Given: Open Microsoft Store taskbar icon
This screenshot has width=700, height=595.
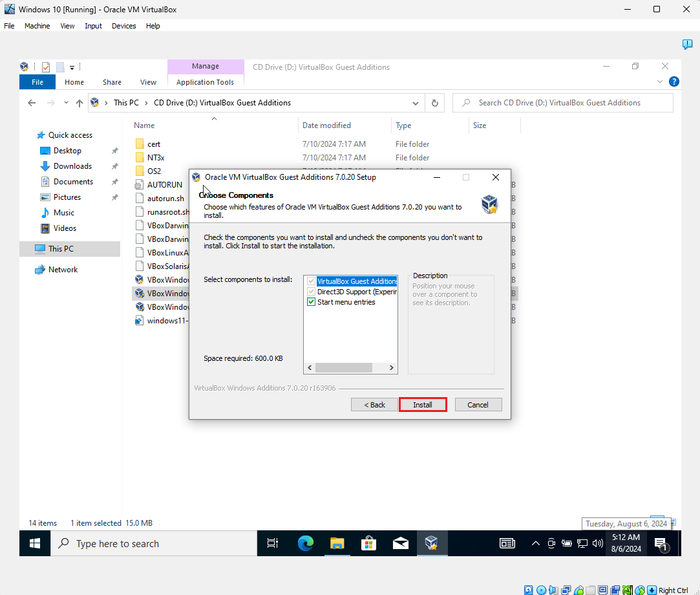Looking at the screenshot, I should (x=368, y=543).
